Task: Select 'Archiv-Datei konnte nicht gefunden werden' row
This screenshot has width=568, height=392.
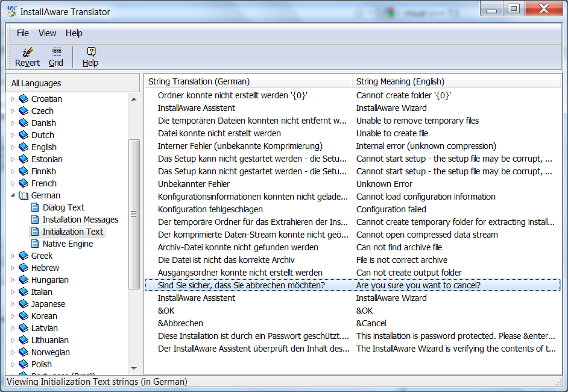Action: [353, 247]
